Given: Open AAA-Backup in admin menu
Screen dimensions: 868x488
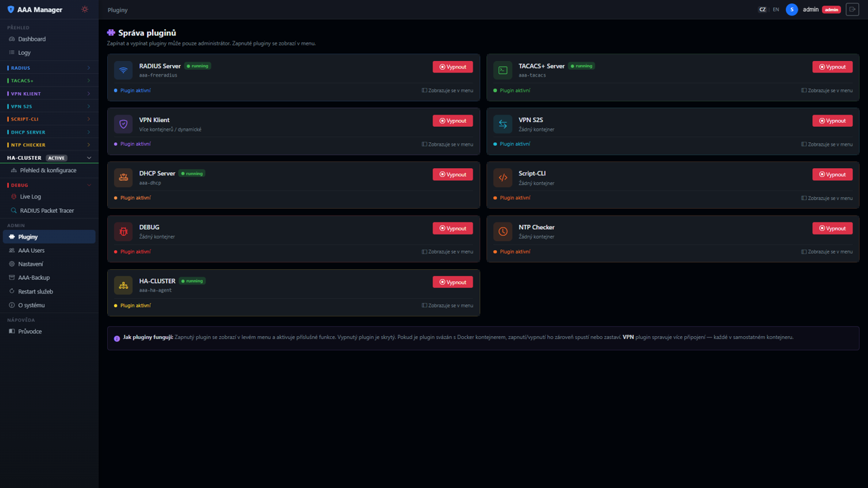Looking at the screenshot, I should click(x=33, y=278).
